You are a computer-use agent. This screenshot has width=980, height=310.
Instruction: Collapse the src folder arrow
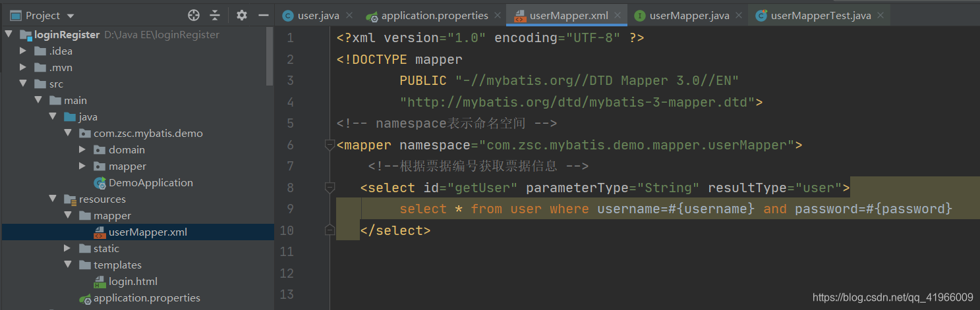coord(23,84)
